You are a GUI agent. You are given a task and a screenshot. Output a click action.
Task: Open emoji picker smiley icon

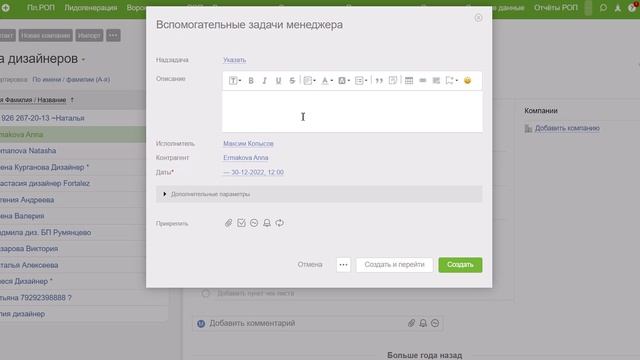pos(467,80)
